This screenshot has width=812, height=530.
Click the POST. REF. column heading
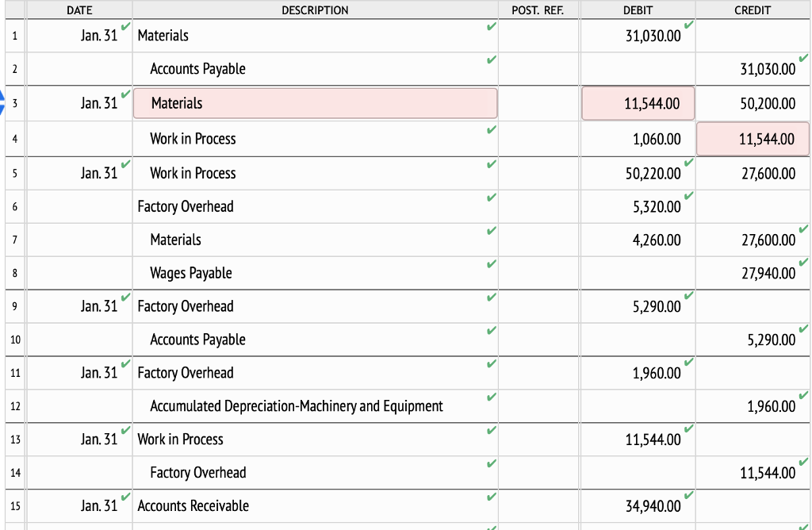(538, 10)
